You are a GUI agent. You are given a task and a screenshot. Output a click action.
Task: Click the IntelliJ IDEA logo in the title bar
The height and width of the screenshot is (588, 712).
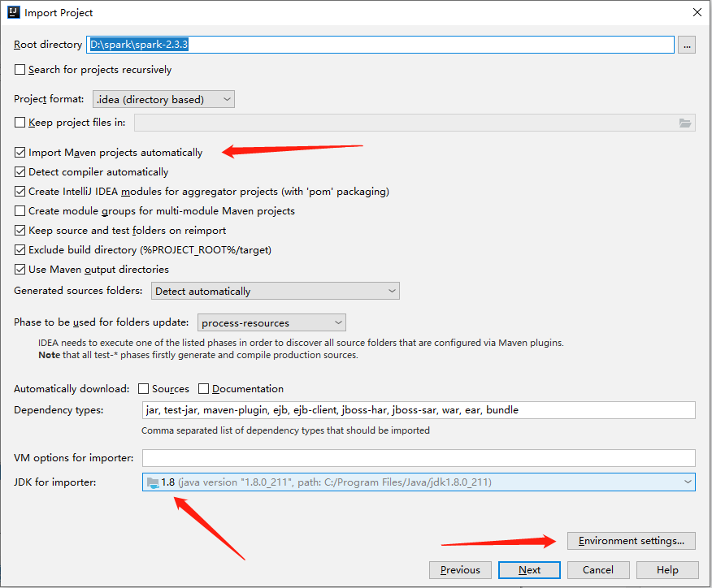tap(13, 12)
